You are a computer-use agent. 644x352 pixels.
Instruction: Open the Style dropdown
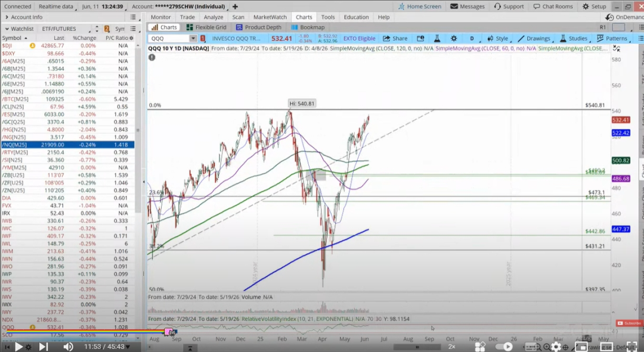point(499,39)
